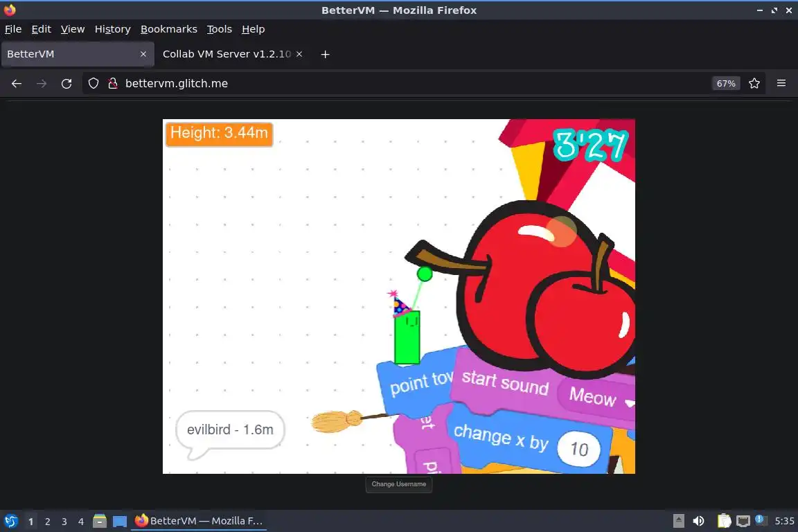
Task: Launch the file manager from the taskbar
Action: click(x=100, y=521)
